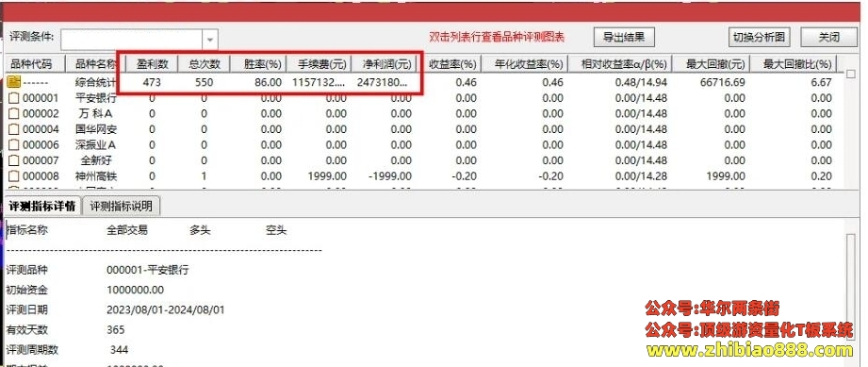Sort by 最大回撤(元) column header

coord(711,64)
